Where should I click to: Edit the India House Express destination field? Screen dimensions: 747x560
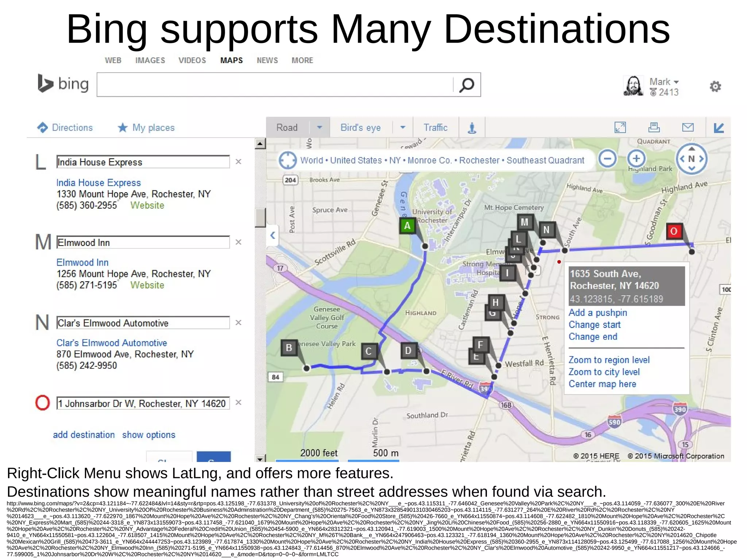(x=143, y=162)
